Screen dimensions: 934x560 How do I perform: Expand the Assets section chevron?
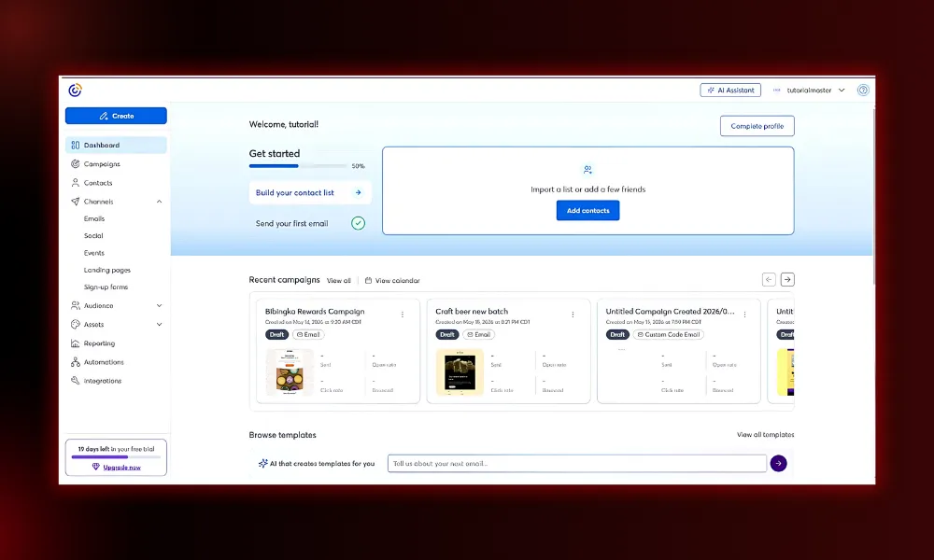click(159, 325)
